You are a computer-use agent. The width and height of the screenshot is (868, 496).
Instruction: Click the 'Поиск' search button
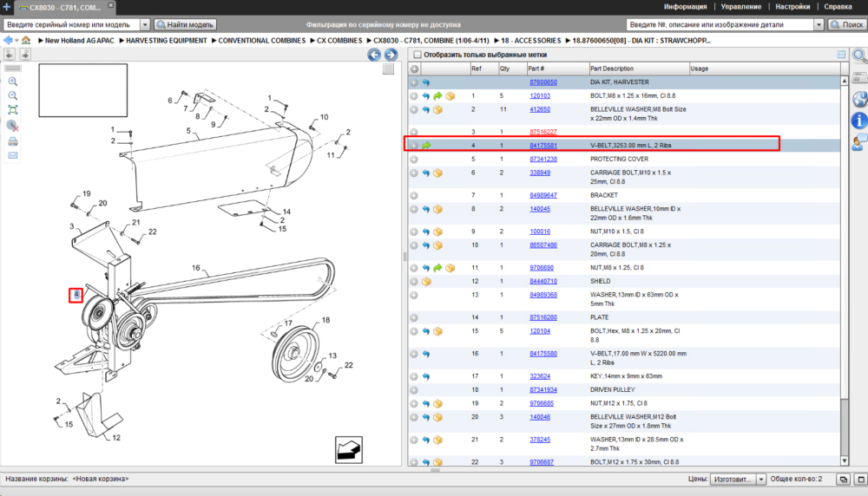click(x=846, y=24)
